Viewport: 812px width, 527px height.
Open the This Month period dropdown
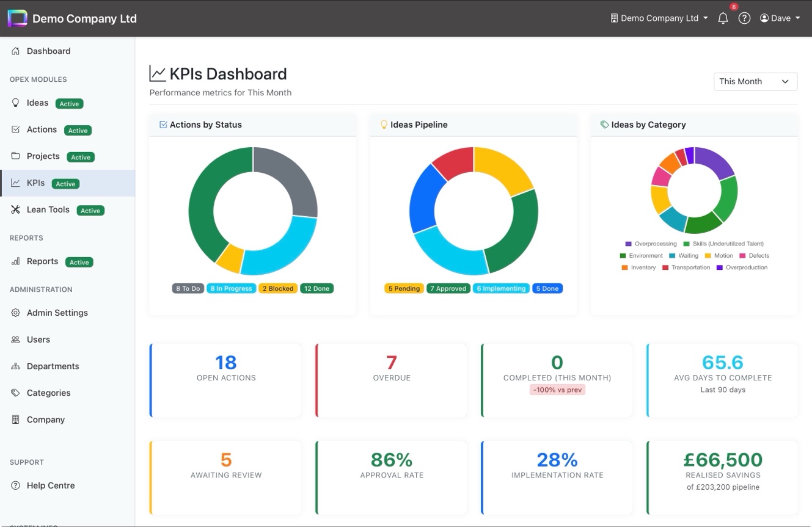point(755,81)
